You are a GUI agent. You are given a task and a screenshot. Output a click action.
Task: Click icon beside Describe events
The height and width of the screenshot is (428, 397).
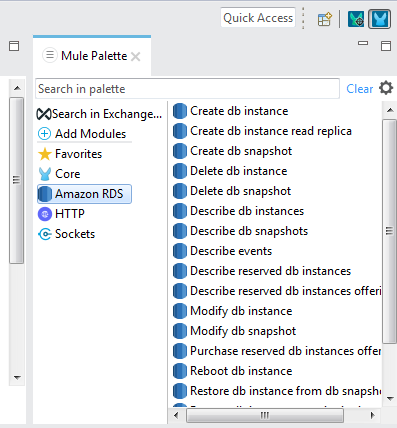click(x=180, y=251)
